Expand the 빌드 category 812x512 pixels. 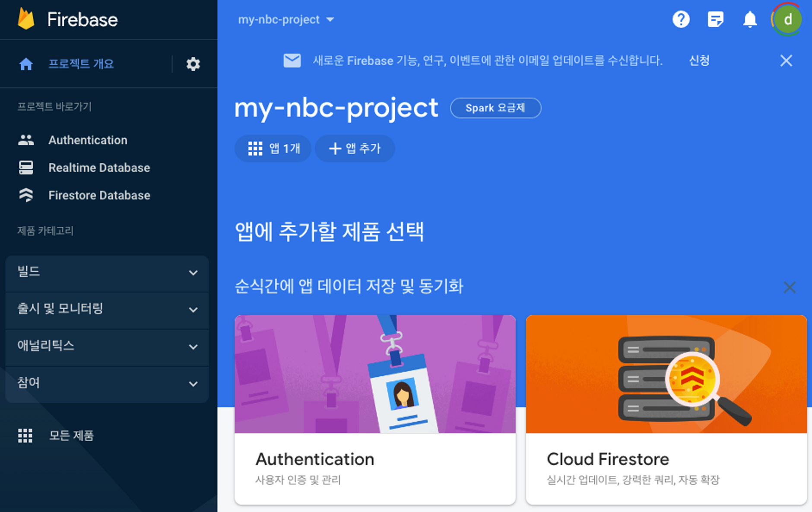point(107,273)
